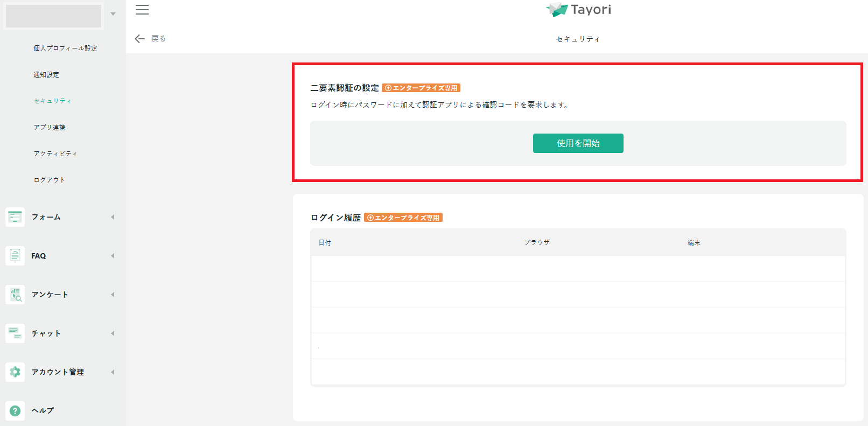This screenshot has width=868, height=426.
Task: Click the フォーム form icon
Action: pos(15,217)
